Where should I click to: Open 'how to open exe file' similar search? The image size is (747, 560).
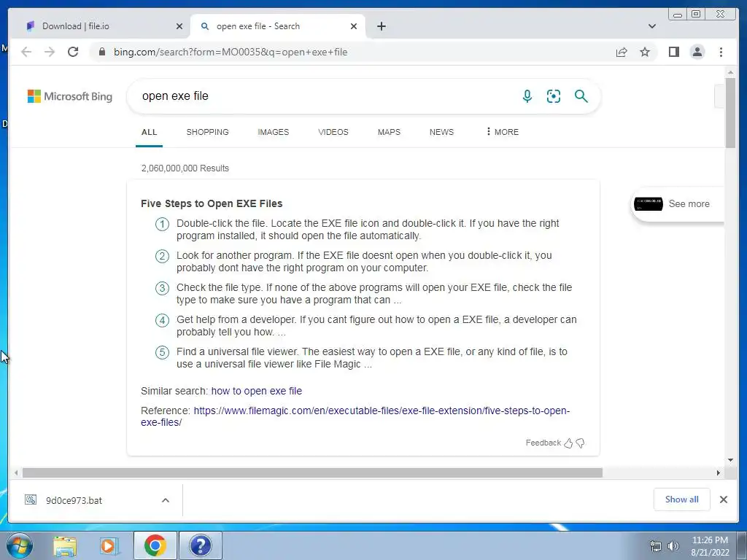[256, 391]
